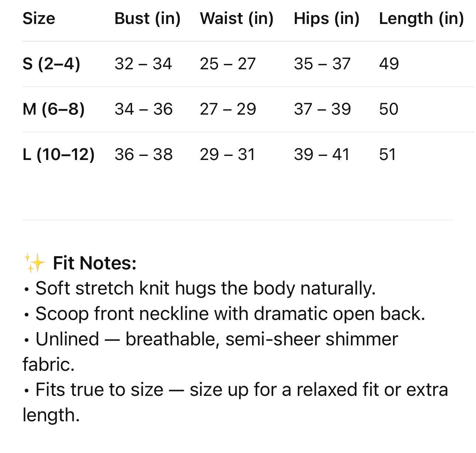Image resolution: width=476 pixels, height=453 pixels.
Task: Click the sparkles icon beside Fit Notes
Action: click(x=34, y=263)
